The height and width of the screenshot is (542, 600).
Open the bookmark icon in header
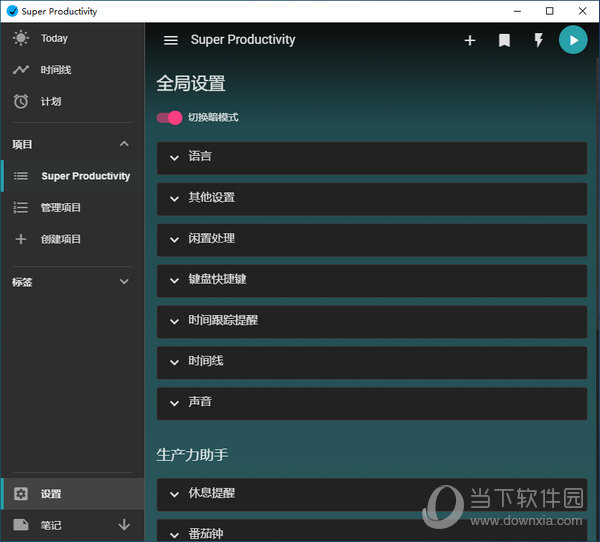[x=504, y=40]
